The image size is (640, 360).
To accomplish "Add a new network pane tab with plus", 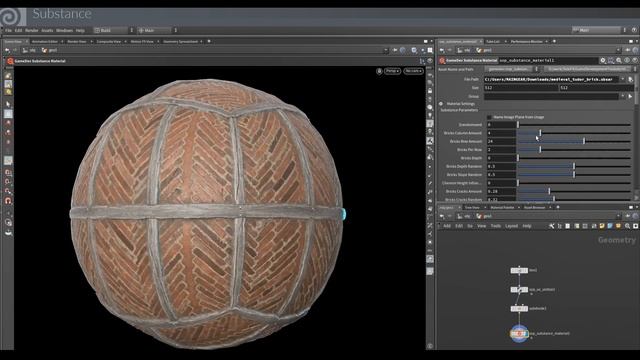I will (x=558, y=207).
